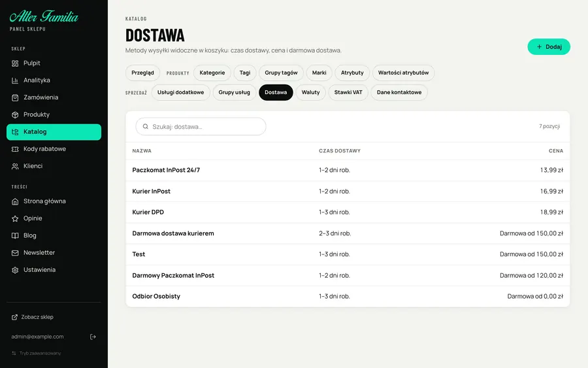
Task: Open Kody rabatowe page
Action: [x=54, y=149]
